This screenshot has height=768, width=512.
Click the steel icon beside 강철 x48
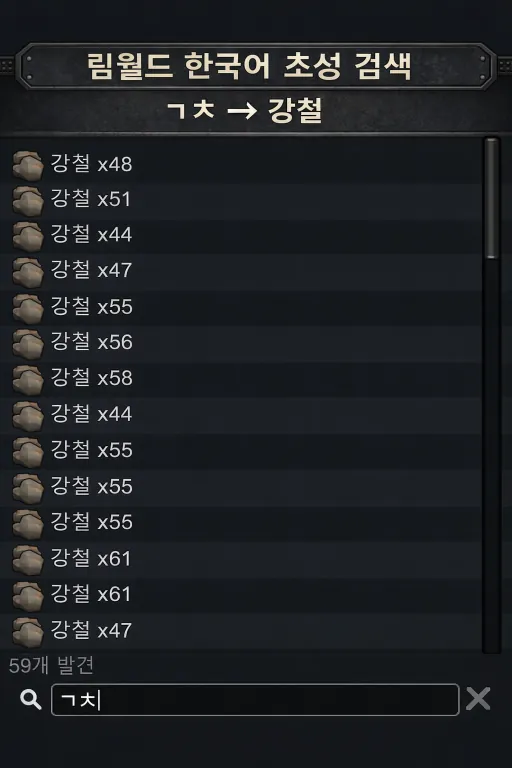[x=27, y=166]
